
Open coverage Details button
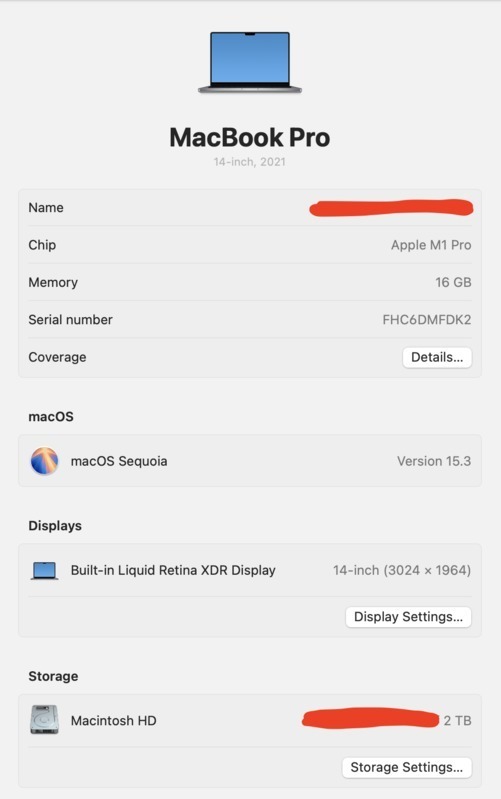tap(437, 357)
